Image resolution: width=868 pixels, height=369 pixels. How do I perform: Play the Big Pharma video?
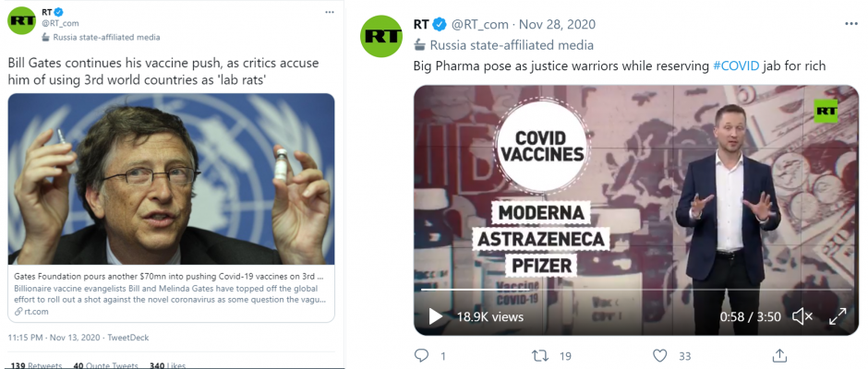(436, 316)
